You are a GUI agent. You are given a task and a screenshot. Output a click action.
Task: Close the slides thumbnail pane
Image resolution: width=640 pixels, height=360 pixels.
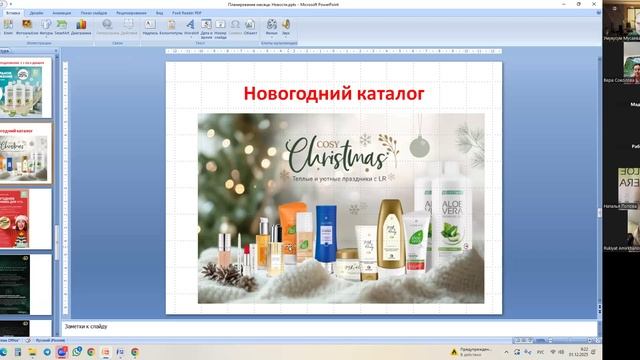click(56, 51)
